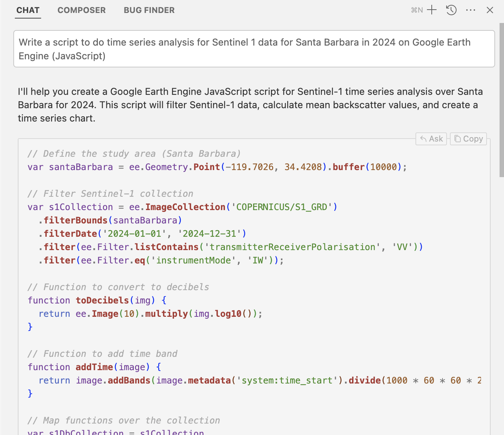The width and height of the screenshot is (504, 435).
Task: Click the toDecibels function name
Action: tap(102, 300)
